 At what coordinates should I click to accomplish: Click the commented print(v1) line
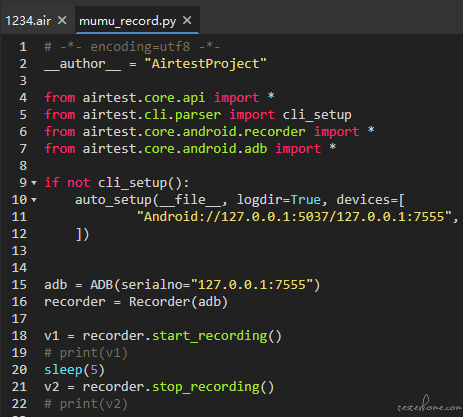point(86,353)
